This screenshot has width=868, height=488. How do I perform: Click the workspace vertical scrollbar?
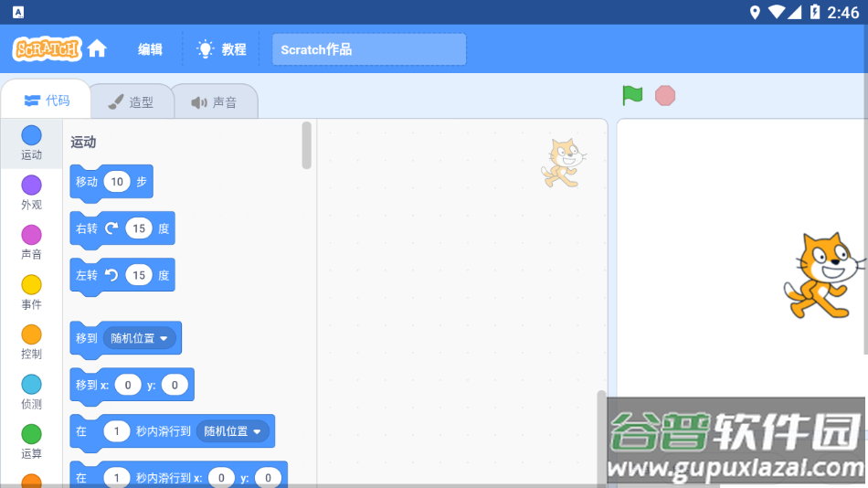[x=602, y=438]
